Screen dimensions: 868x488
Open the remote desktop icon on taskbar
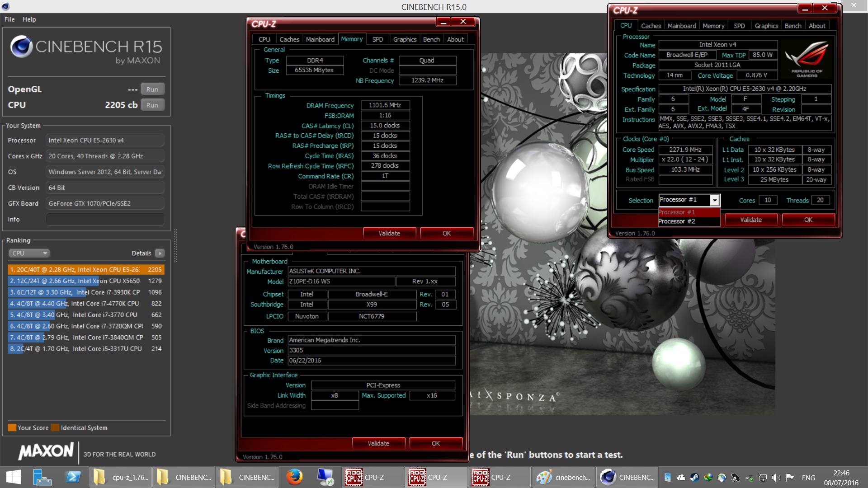click(x=325, y=477)
